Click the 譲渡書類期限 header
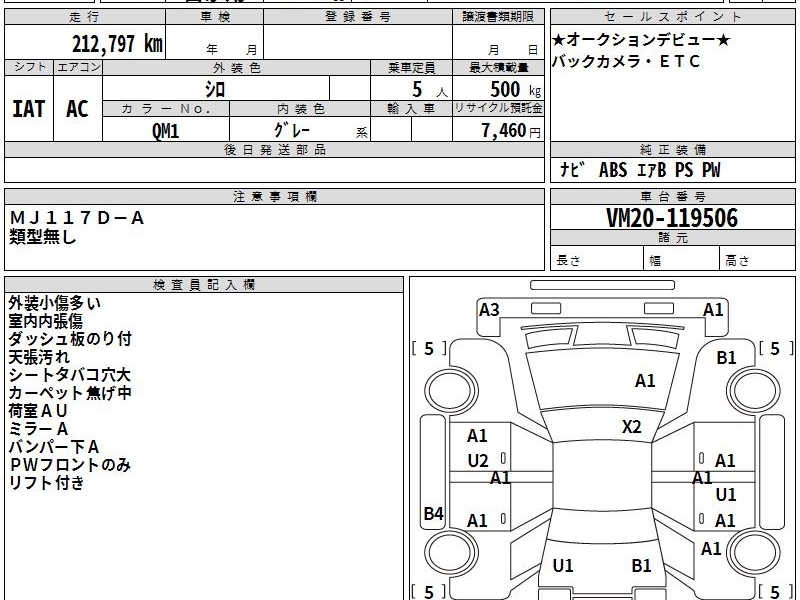The height and width of the screenshot is (600, 800). pos(498,17)
